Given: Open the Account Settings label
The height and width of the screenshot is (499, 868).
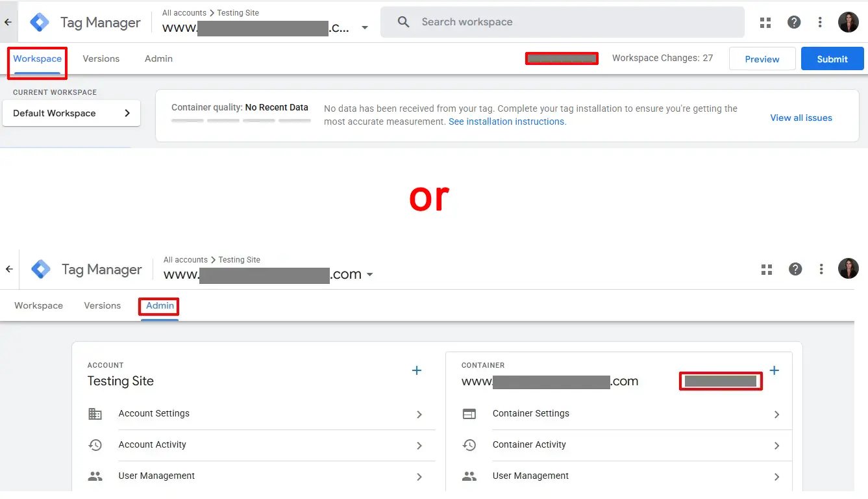Looking at the screenshot, I should click(x=154, y=413).
